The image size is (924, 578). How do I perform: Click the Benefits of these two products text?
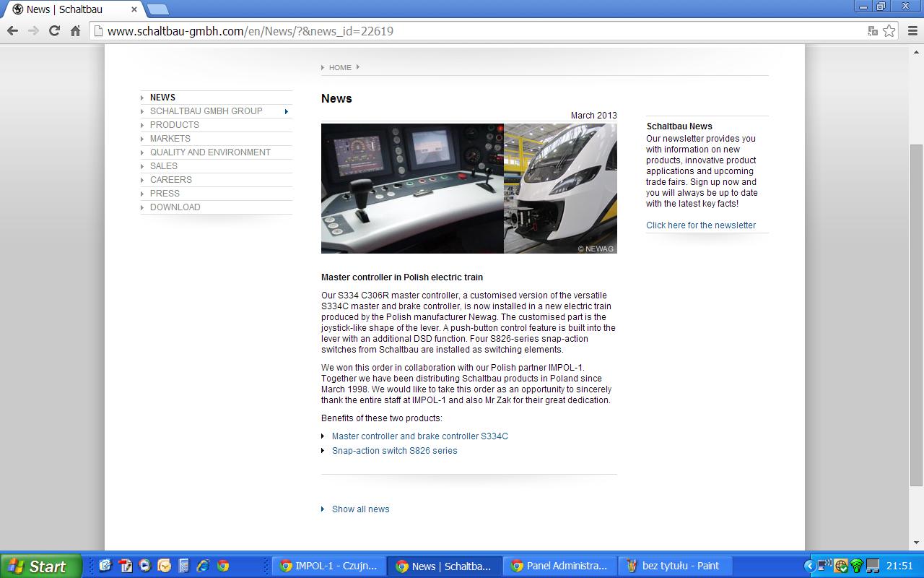pyautogui.click(x=382, y=418)
